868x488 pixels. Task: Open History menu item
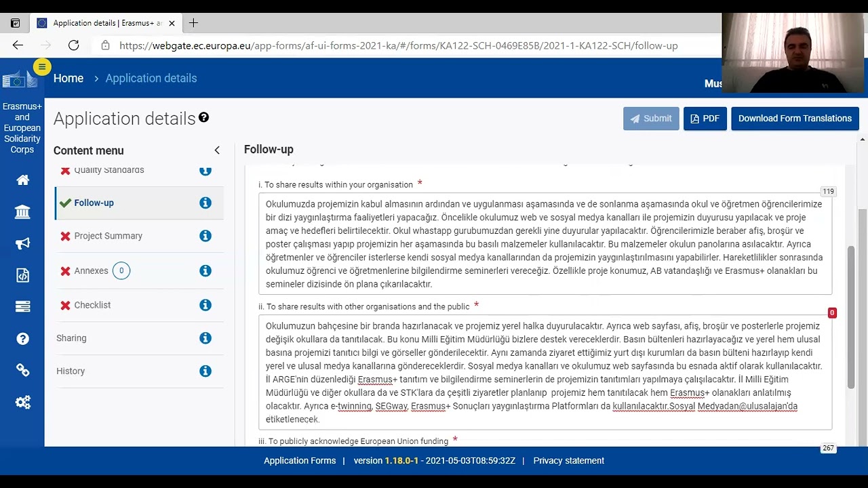coord(71,371)
